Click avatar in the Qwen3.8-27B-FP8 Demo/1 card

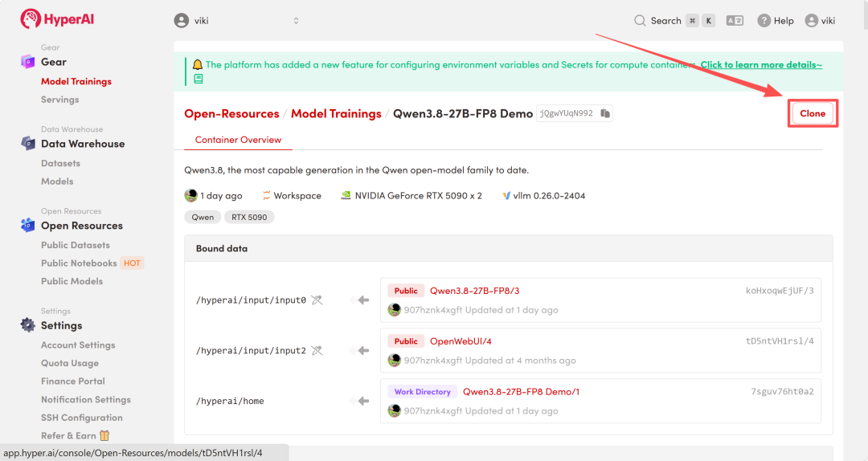[x=394, y=410]
